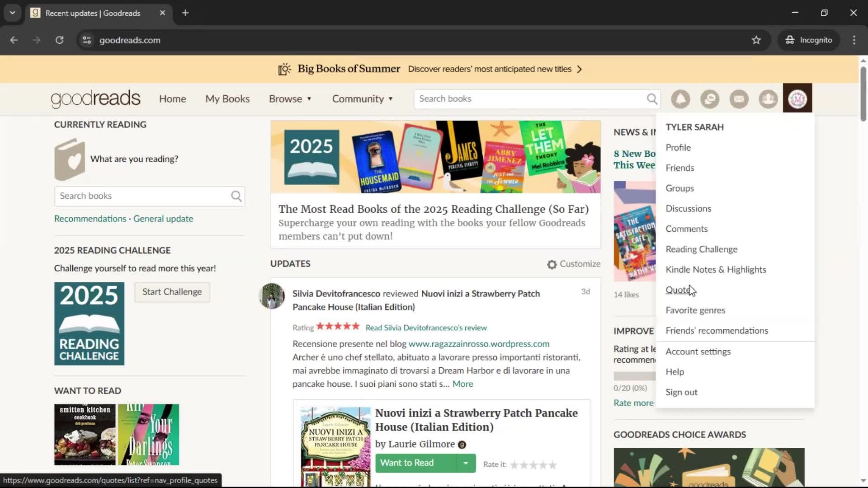Screen dimensions: 868x488
Task: Open the Kill Your Darlings book cover
Action: pyautogui.click(x=148, y=435)
